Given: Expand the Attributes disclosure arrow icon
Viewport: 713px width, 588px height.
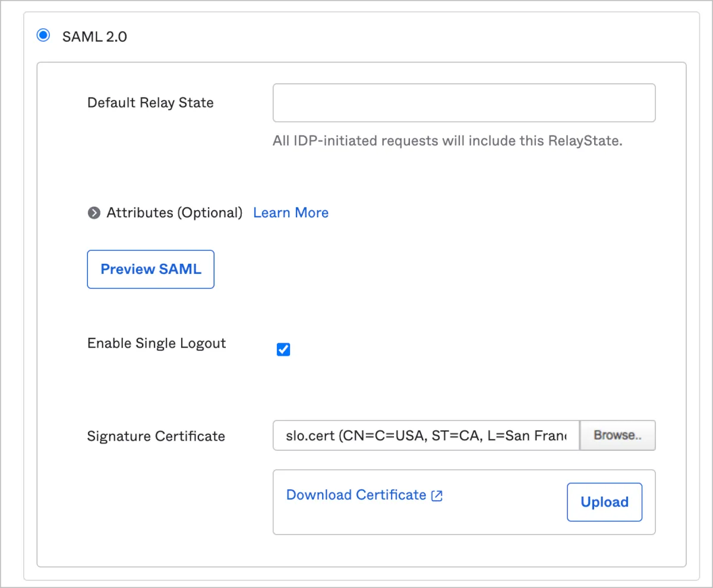Looking at the screenshot, I should point(94,213).
